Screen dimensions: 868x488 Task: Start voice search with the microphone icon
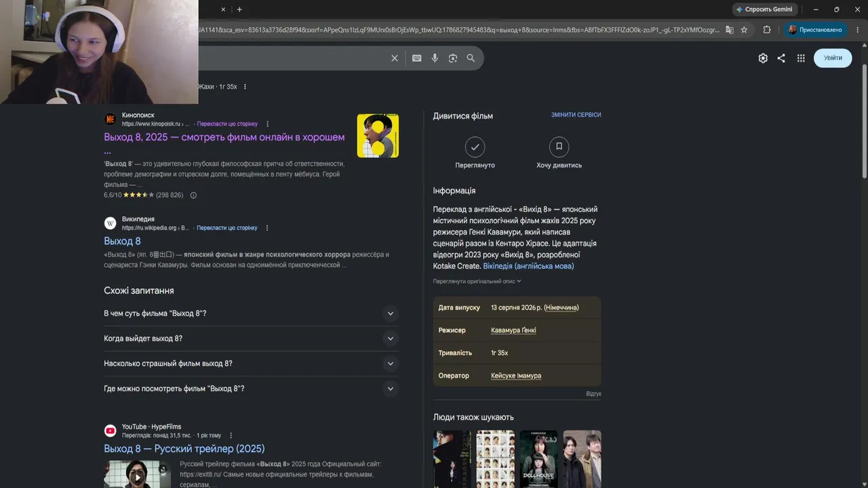(435, 58)
